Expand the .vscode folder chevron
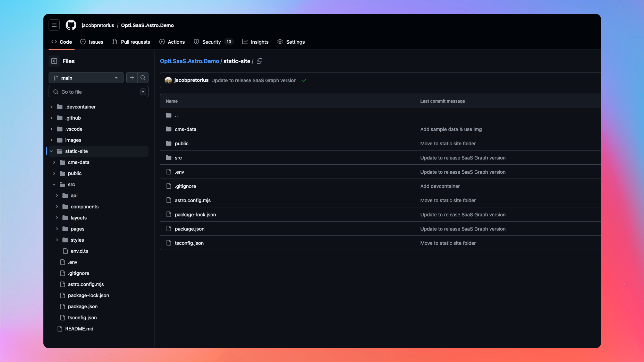The width and height of the screenshot is (644, 362). point(51,129)
